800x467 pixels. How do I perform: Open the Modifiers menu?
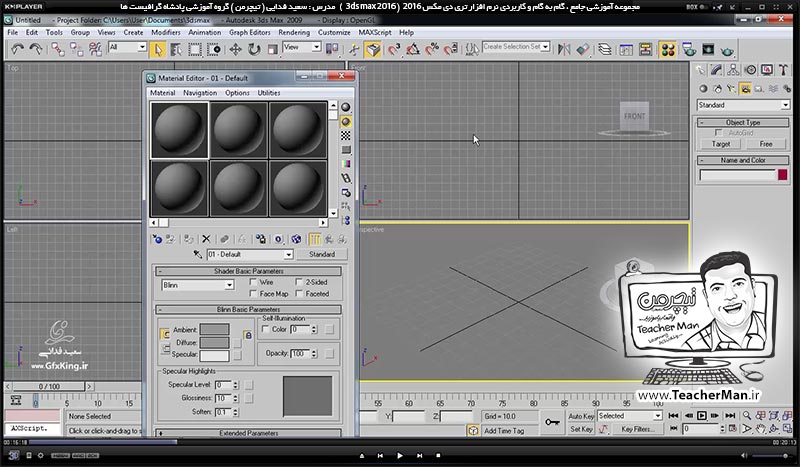pyautogui.click(x=166, y=32)
